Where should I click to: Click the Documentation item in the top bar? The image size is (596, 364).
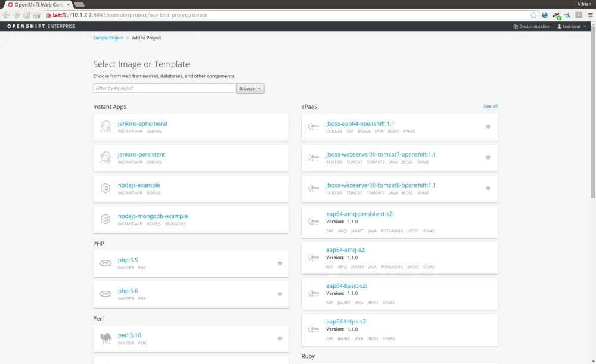pos(531,26)
